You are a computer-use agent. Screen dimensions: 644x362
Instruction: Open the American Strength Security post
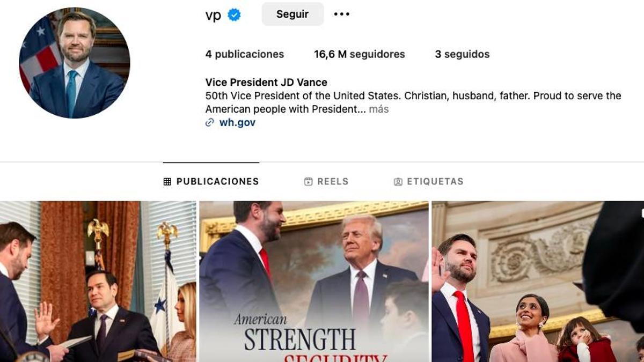point(314,282)
